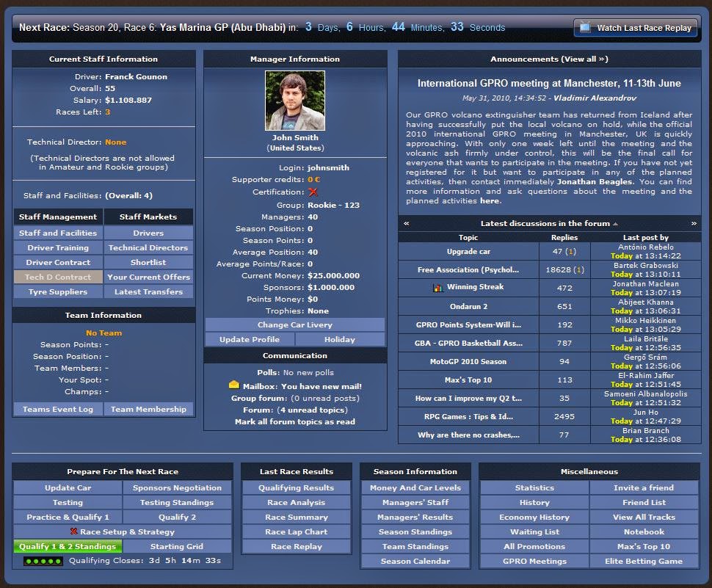
Task: View Race Lap Chart
Action: click(x=297, y=531)
